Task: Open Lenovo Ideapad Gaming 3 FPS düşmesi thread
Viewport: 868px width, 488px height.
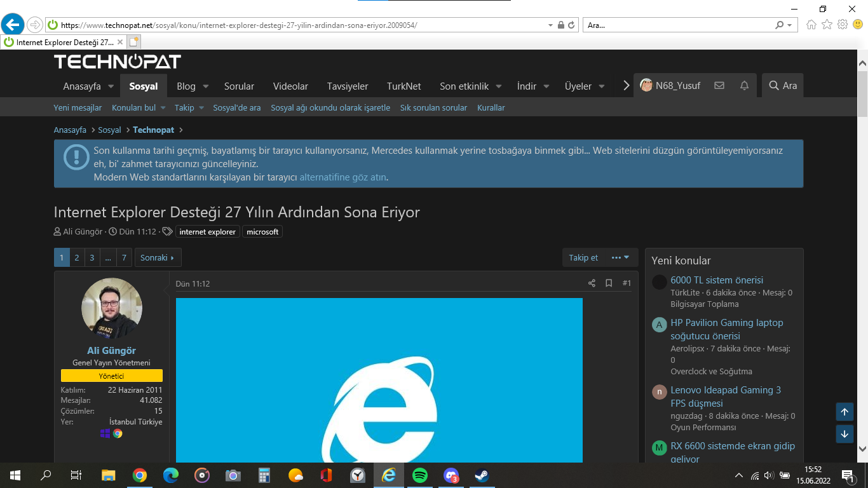Action: coord(726,396)
